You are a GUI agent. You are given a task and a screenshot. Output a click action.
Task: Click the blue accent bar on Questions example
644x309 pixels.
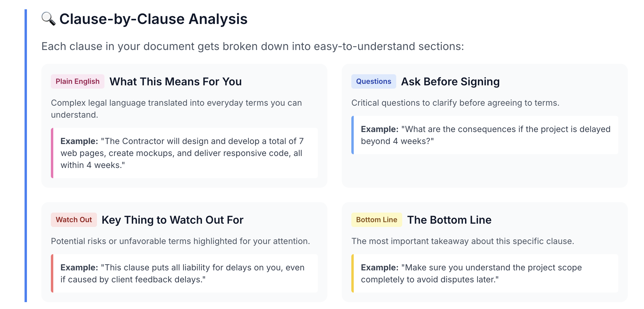[353, 135]
